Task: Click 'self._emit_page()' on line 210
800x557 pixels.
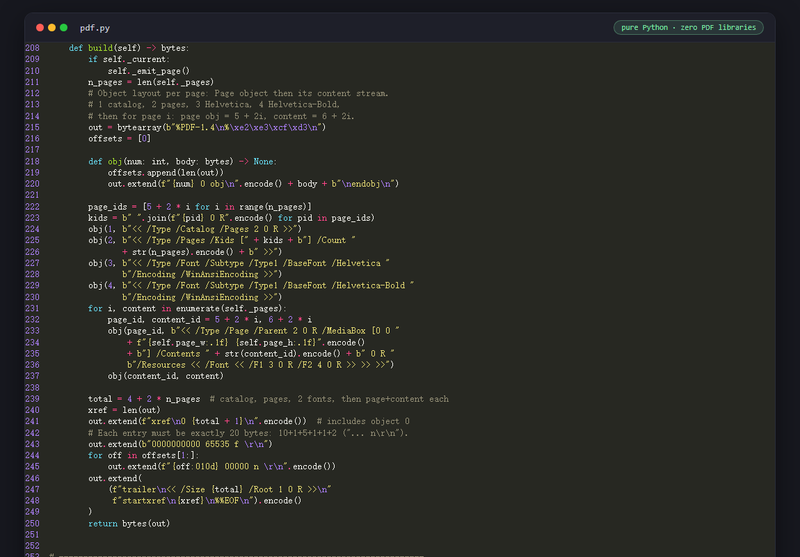Action: tap(148, 71)
